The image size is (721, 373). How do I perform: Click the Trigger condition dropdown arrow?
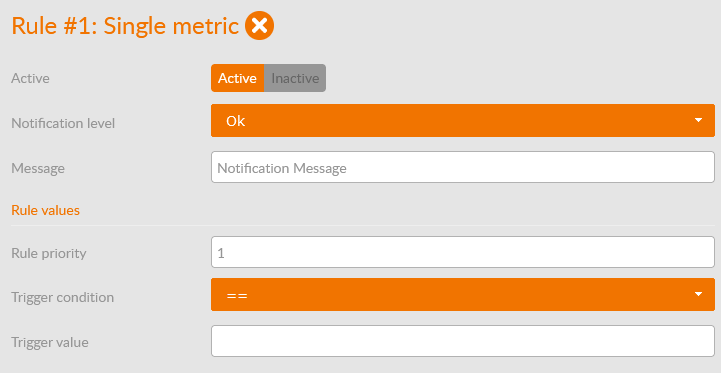pos(698,294)
